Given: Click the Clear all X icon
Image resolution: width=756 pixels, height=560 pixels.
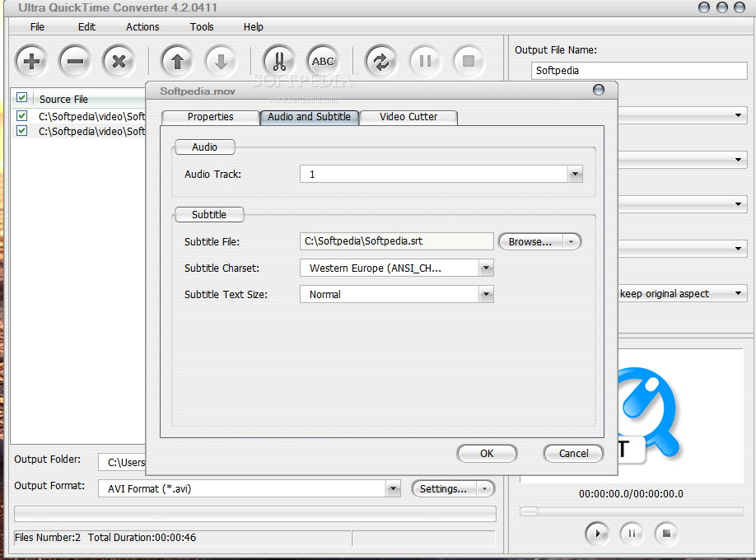Looking at the screenshot, I should [x=119, y=61].
